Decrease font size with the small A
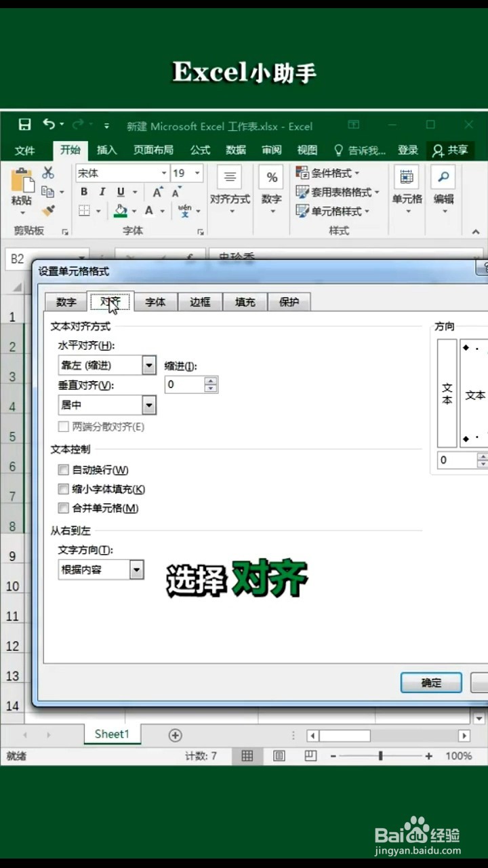The height and width of the screenshot is (868, 488). click(176, 193)
